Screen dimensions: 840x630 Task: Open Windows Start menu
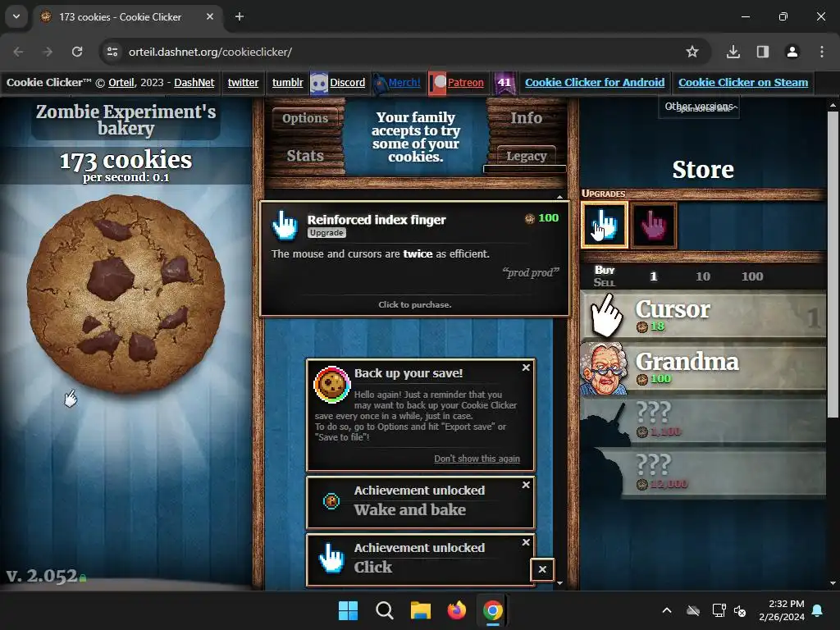coord(348,610)
